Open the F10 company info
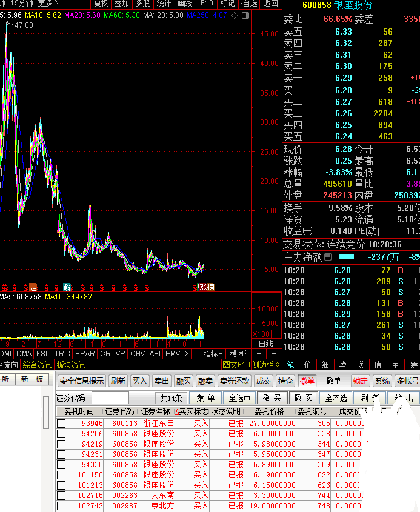The height and width of the screenshot is (512, 420). click(207, 4)
